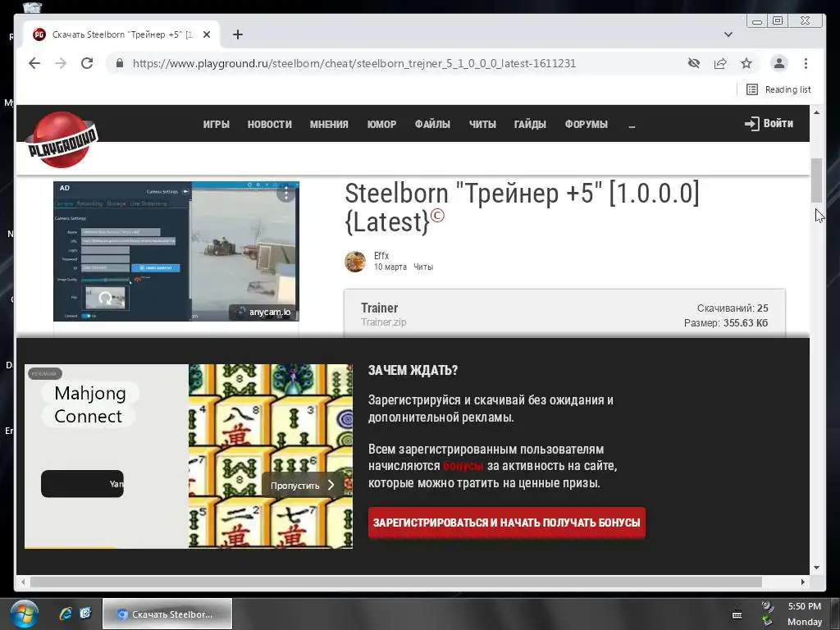
Task: Open the ЧИТЫ menu
Action: 482,125
